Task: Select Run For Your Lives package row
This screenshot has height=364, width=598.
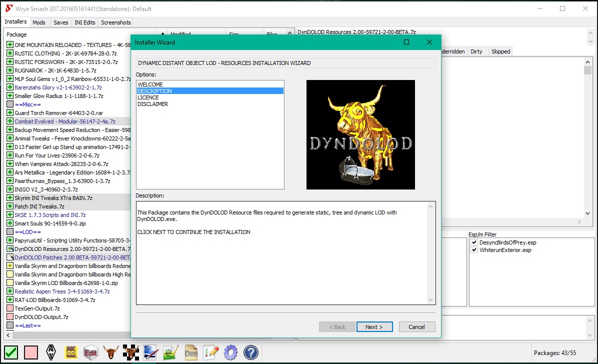Action: pos(68,155)
